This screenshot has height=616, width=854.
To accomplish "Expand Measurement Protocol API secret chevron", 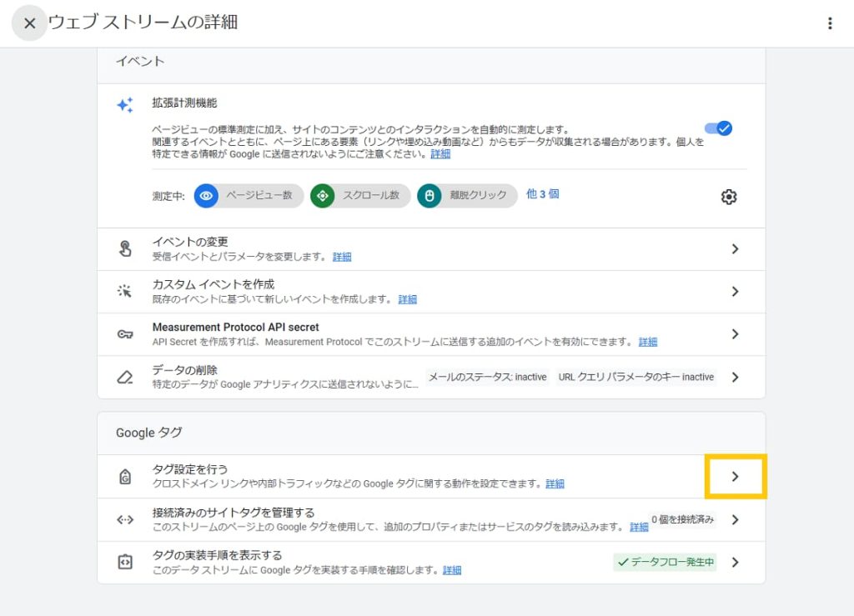I will tap(735, 333).
